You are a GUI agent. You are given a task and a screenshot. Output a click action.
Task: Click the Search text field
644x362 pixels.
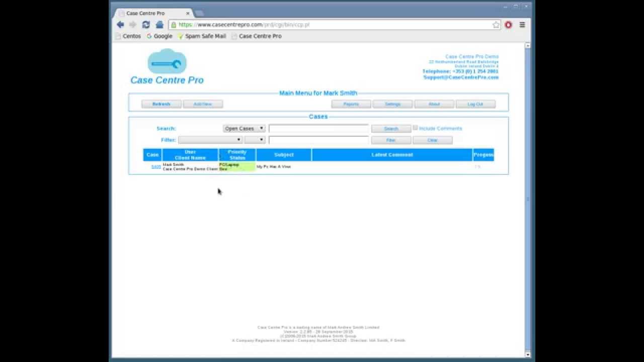[x=318, y=129]
